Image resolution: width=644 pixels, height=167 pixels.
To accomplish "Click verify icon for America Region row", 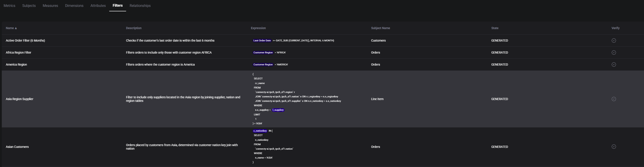I will (x=614, y=64).
